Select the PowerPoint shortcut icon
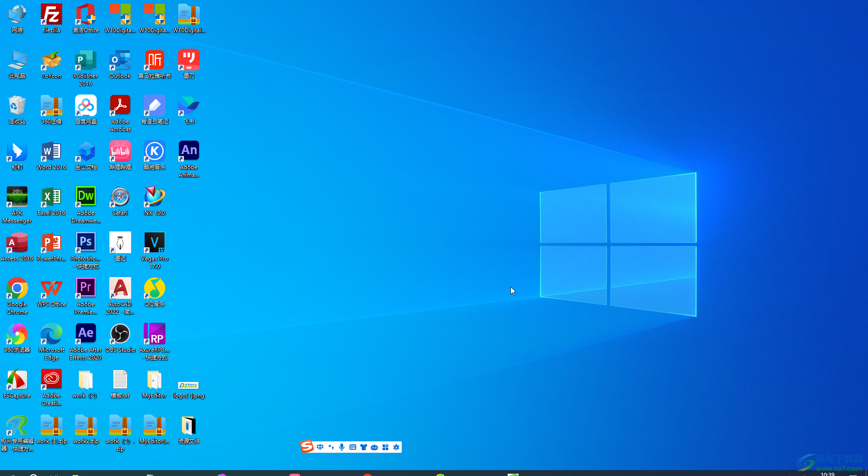Viewport: 868px width, 476px height. click(51, 247)
